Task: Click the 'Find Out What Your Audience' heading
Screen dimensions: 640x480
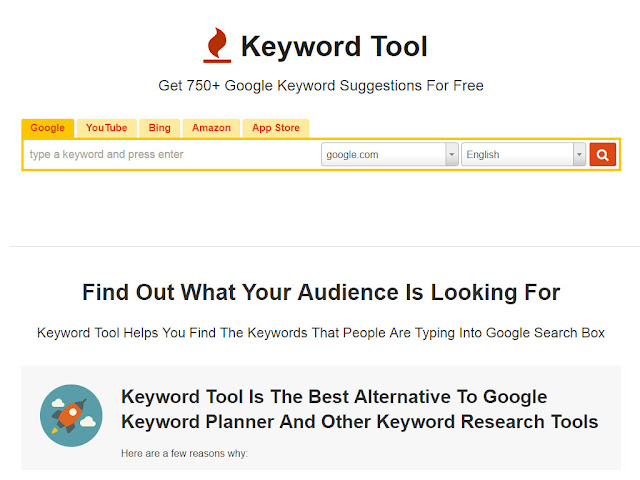Action: tap(321, 293)
